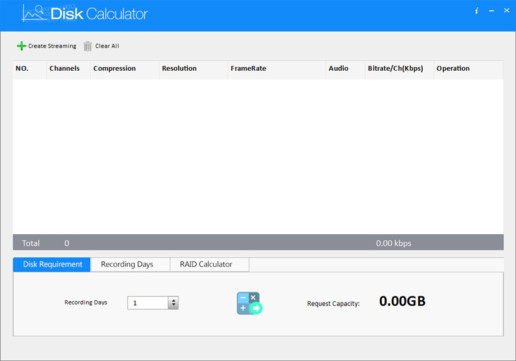Click the Resolution column header
The width and height of the screenshot is (516, 361).
click(x=179, y=69)
